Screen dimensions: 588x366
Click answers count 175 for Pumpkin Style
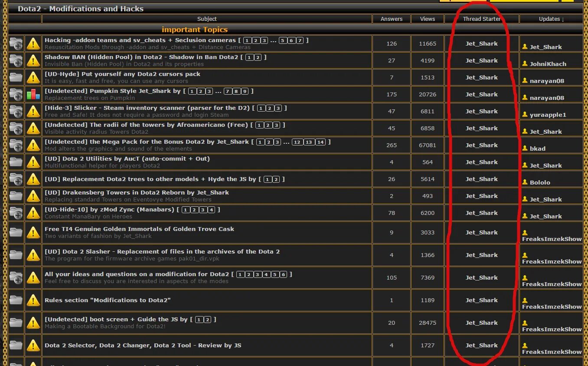(392, 94)
